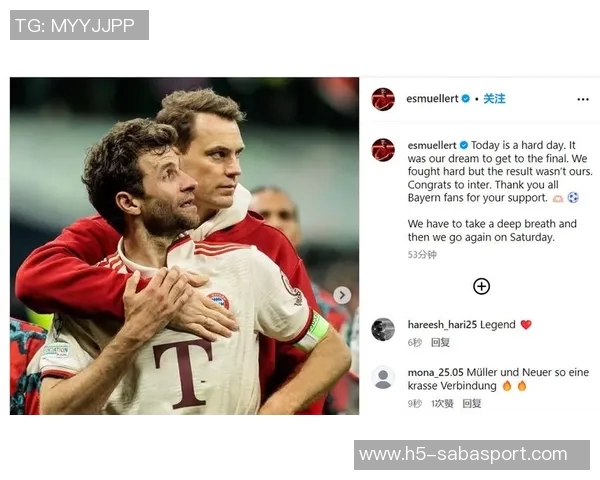Click the verified badge in post header

pyautogui.click(x=465, y=99)
